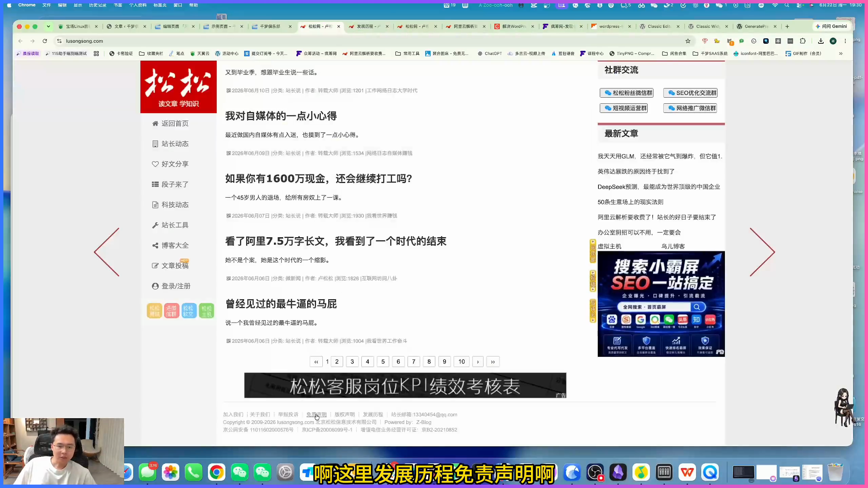Expand hidden bookmarks with the double chevron
The height and width of the screenshot is (488, 868).
click(841, 54)
